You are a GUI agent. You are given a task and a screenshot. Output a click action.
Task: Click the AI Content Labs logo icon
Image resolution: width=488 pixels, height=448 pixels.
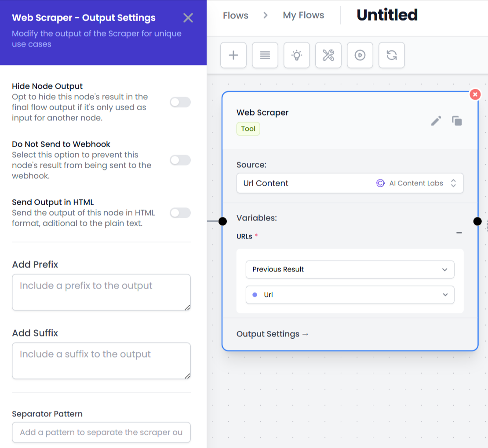click(x=380, y=183)
